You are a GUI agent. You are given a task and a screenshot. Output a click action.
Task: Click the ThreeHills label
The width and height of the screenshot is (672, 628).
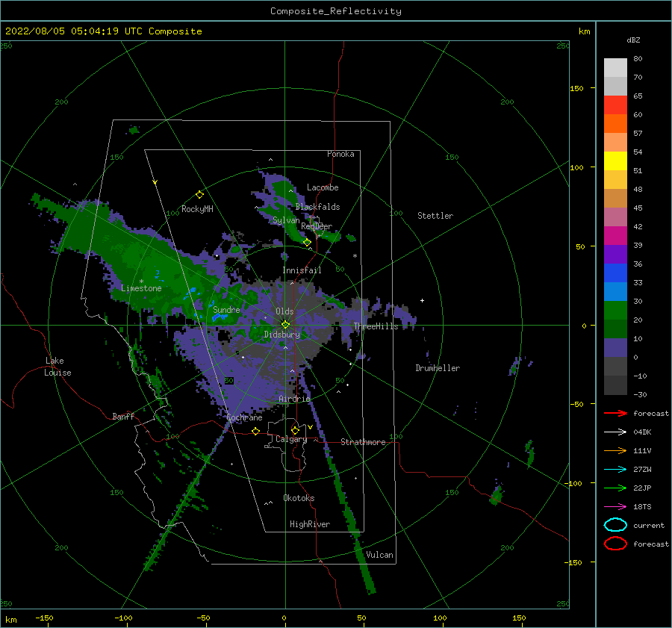click(376, 326)
